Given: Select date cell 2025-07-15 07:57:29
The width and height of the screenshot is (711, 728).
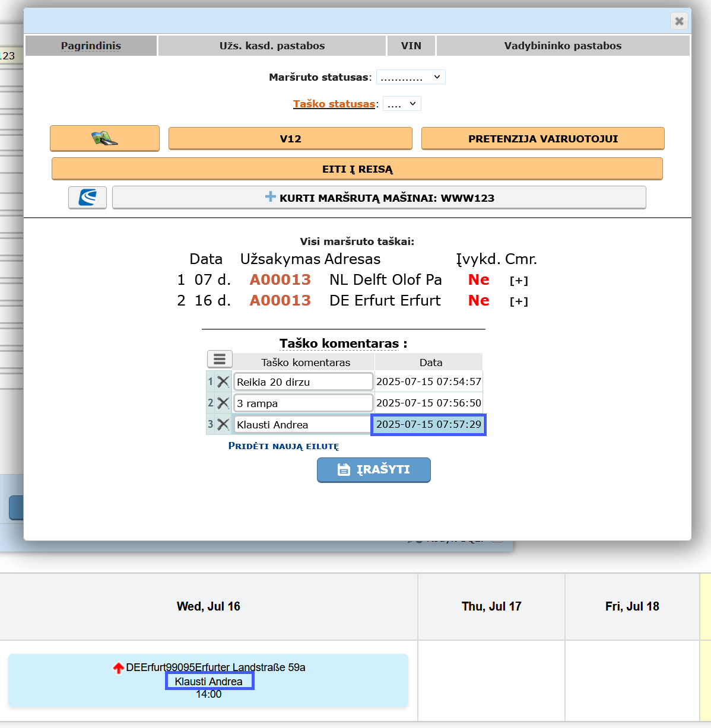Looking at the screenshot, I should (428, 424).
